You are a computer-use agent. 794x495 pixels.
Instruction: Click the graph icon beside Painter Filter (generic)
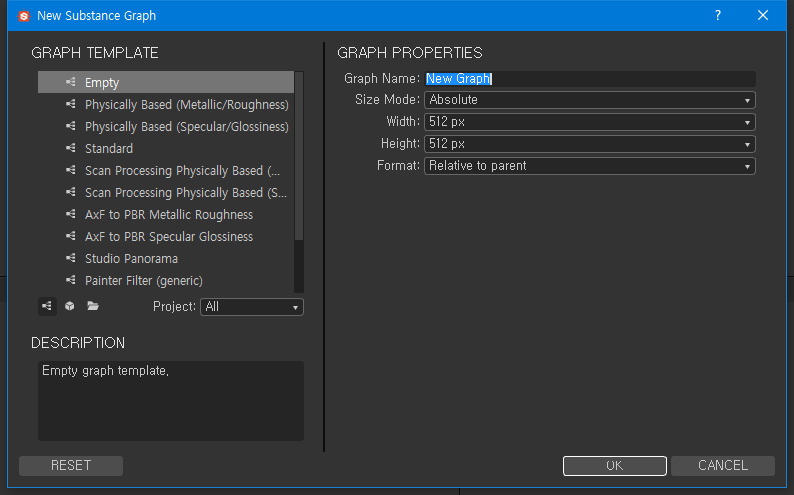[71, 280]
